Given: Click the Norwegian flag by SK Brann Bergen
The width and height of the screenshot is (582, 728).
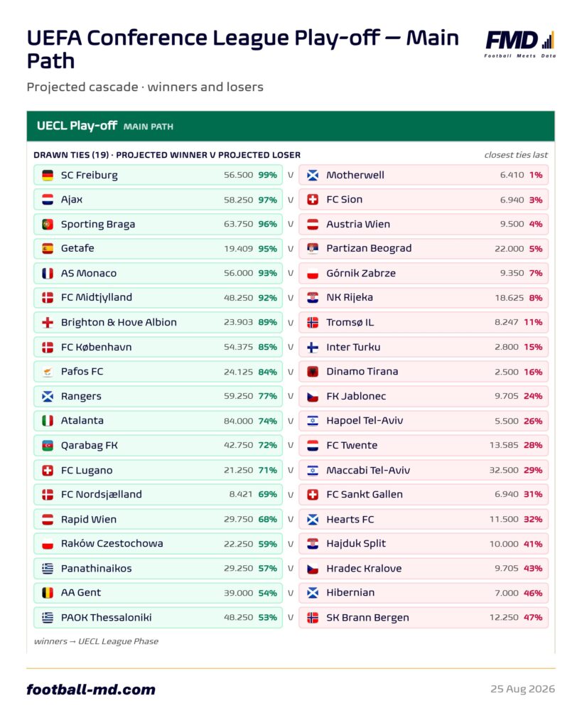Looking at the screenshot, I should click(313, 618).
